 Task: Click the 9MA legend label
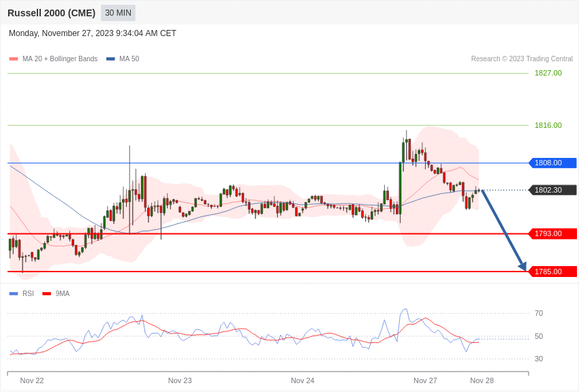click(x=63, y=293)
